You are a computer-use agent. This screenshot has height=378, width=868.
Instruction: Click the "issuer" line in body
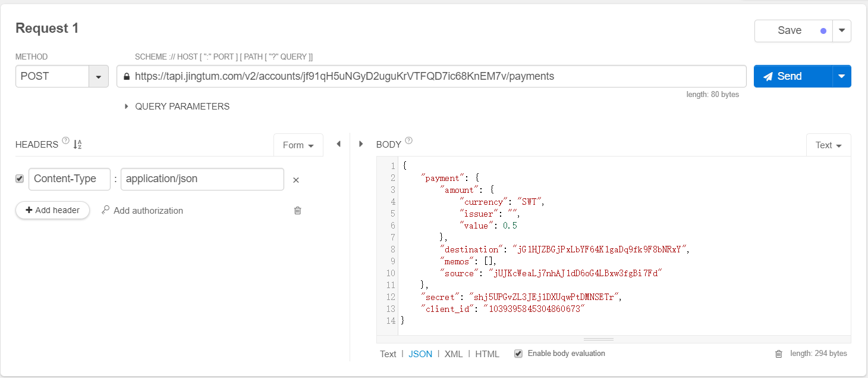[x=489, y=214]
